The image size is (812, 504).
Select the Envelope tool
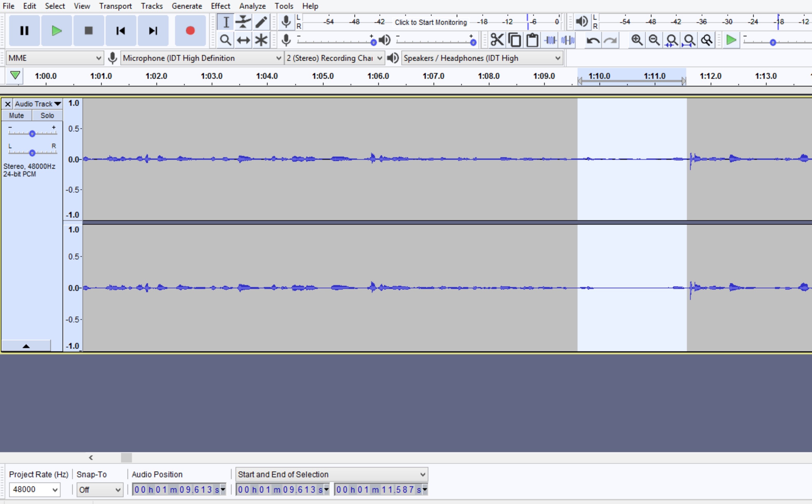pyautogui.click(x=243, y=22)
